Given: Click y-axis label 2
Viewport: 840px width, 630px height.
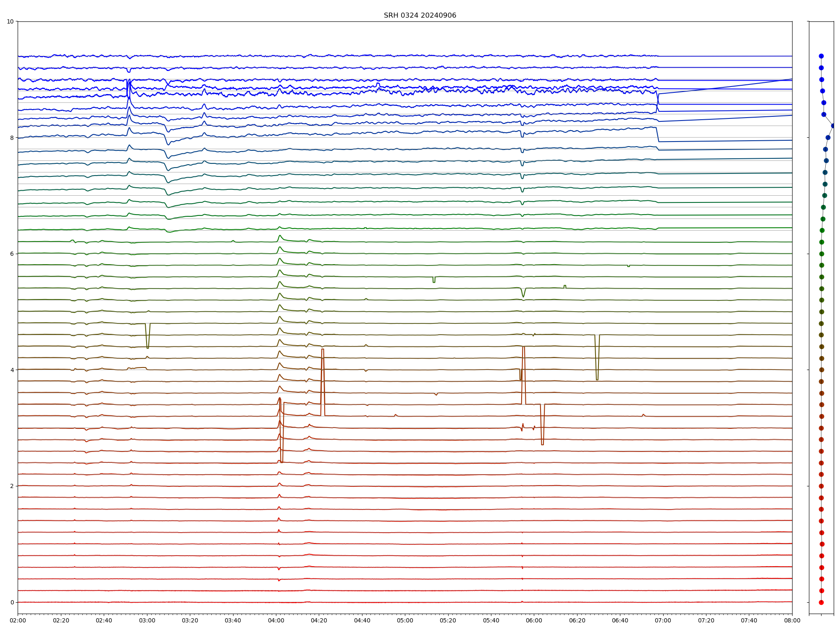Looking at the screenshot, I should pos(12,486).
